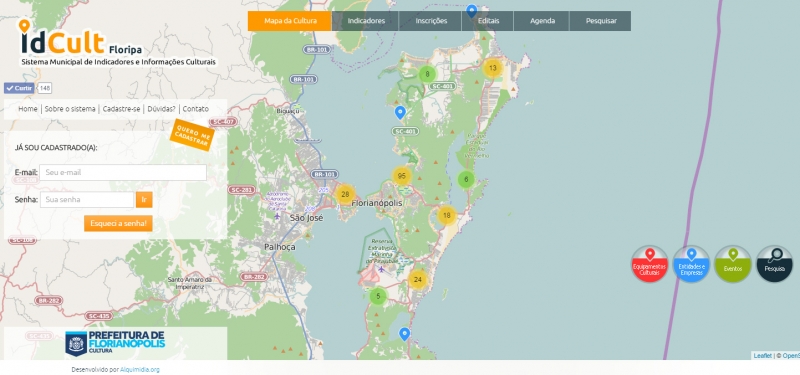The height and width of the screenshot is (375, 800).
Task: Expand the green cluster marked 5
Action: [x=378, y=296]
